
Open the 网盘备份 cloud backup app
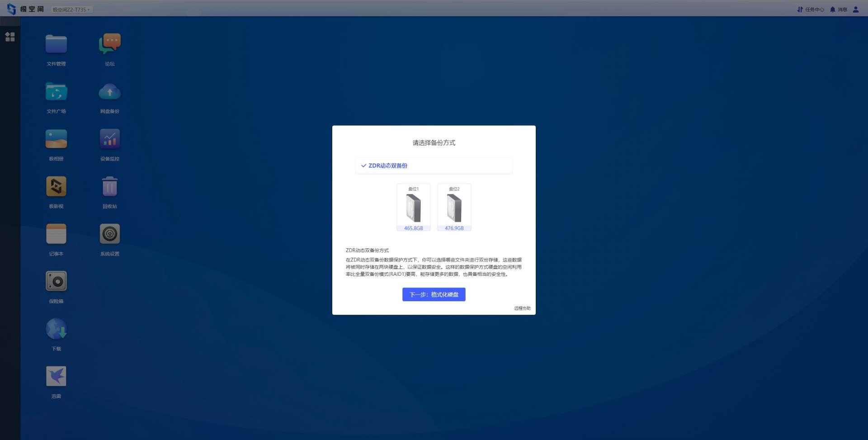(110, 92)
